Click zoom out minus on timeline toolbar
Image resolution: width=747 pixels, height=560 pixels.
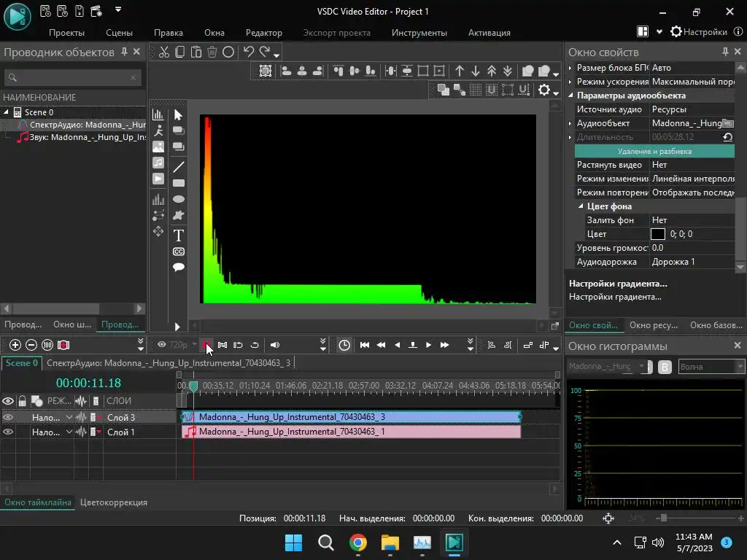[31, 345]
